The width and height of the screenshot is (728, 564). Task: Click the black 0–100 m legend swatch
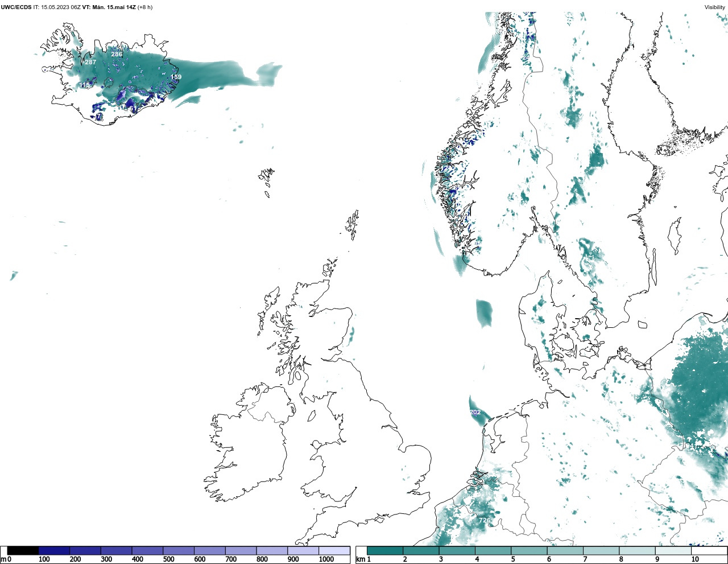tap(23, 551)
